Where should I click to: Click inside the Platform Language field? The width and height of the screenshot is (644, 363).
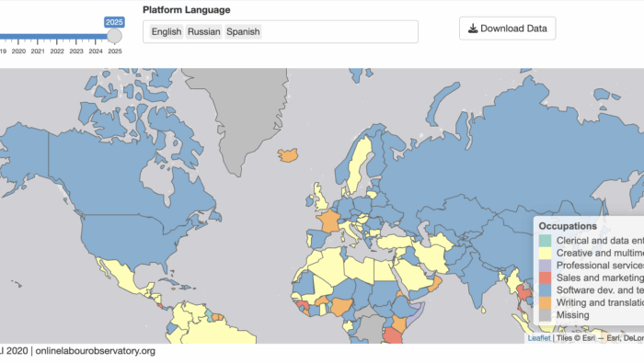[281, 31]
